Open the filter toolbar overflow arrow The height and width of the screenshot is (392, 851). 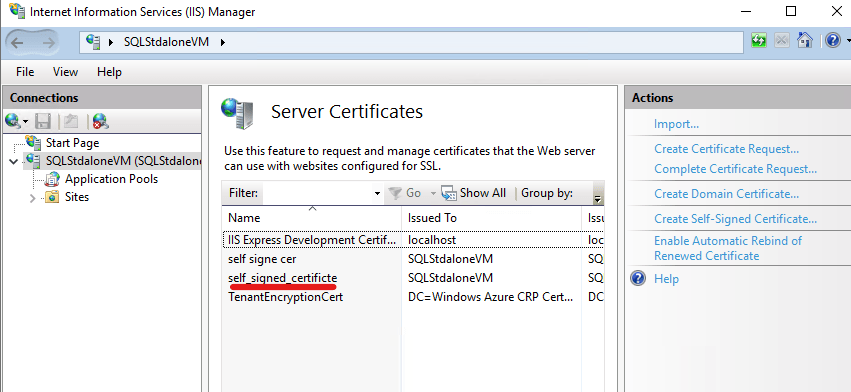(x=598, y=198)
